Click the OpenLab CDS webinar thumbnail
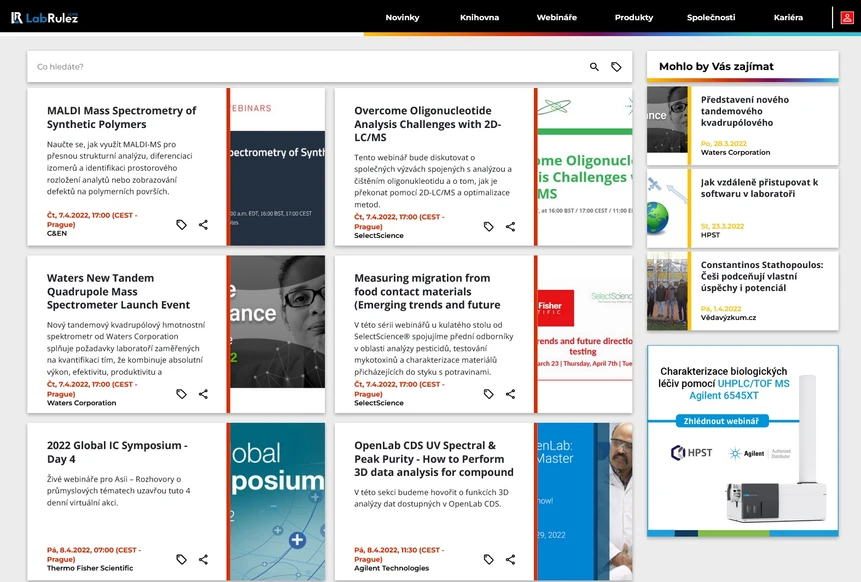 pos(585,501)
